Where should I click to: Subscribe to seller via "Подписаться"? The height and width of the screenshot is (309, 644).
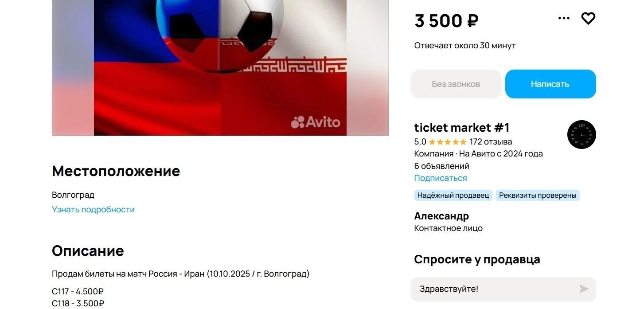coord(441,178)
